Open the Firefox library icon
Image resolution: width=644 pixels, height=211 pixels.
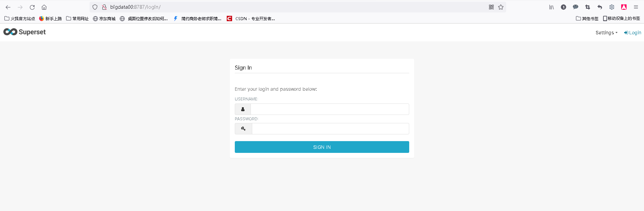pos(551,7)
